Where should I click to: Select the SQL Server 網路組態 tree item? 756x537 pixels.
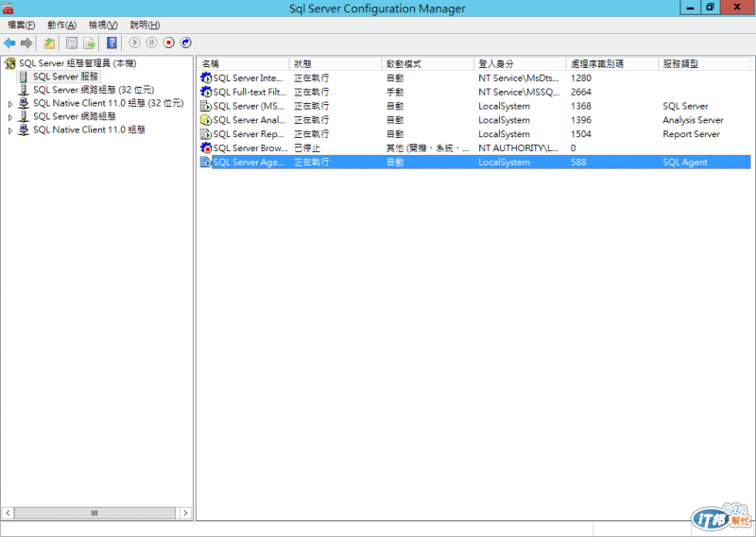75,117
